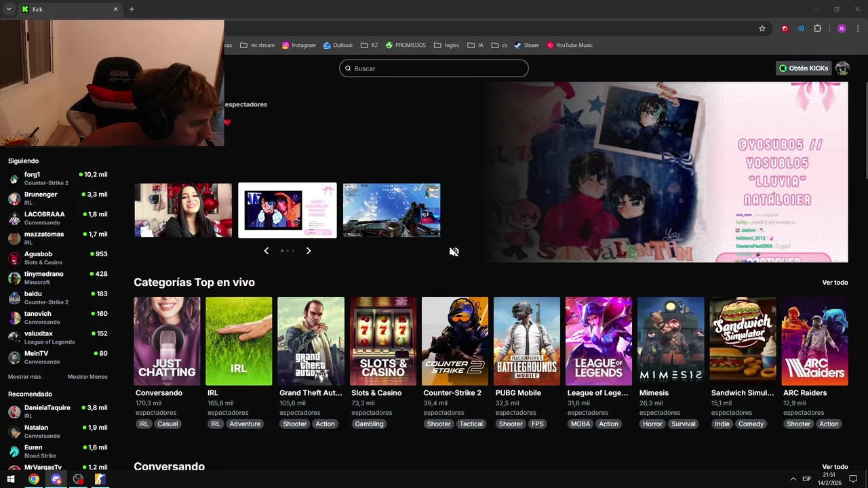Open the tab search dropdown in Chrome
Viewport: 868px width, 488px height.
[9, 9]
